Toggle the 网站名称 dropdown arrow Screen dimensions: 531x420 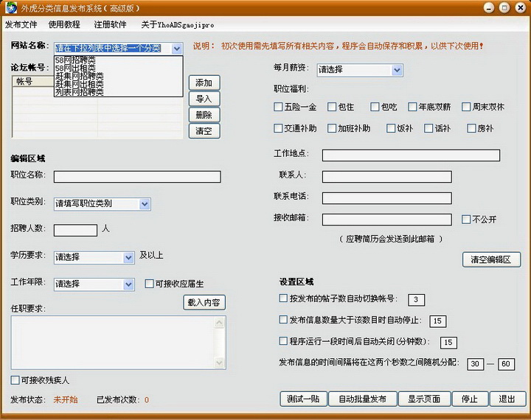click(x=177, y=49)
